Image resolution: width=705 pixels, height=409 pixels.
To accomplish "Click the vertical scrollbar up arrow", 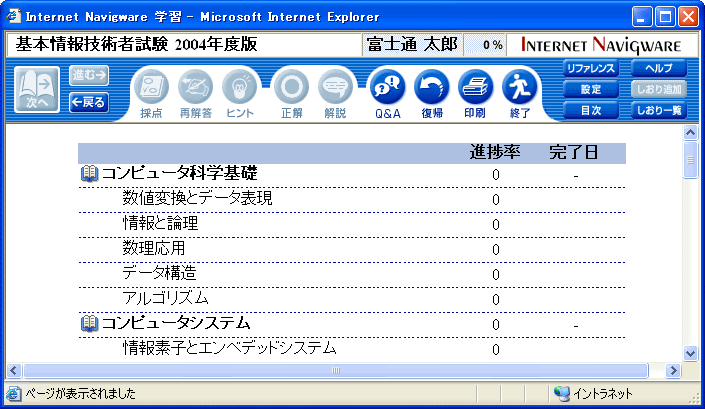I will [x=690, y=132].
